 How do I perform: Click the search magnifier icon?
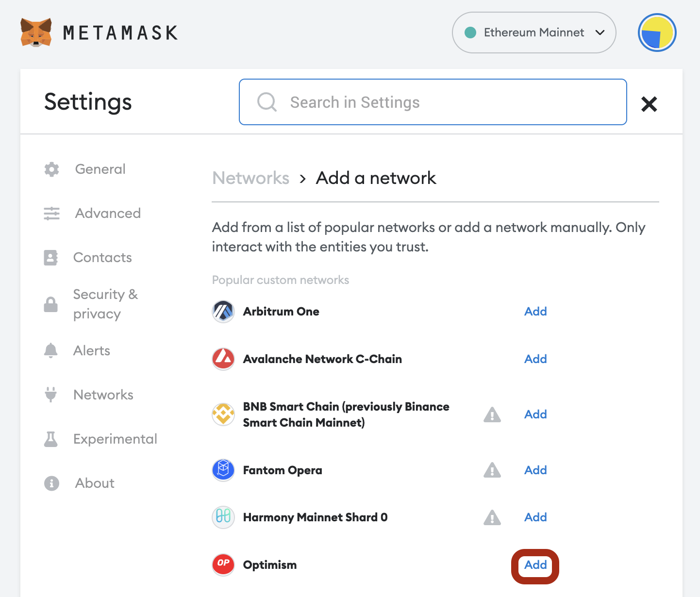click(267, 102)
